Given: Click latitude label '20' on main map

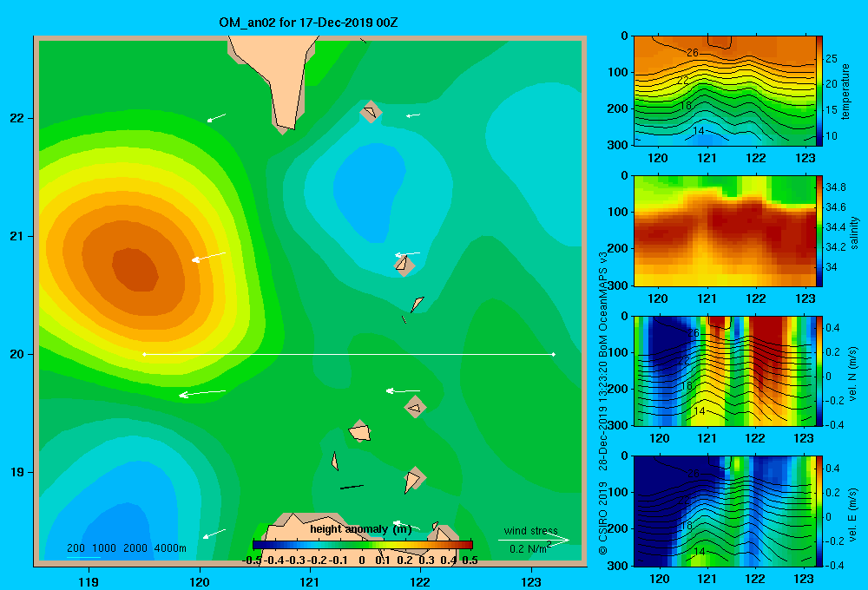Looking at the screenshot, I should (x=17, y=354).
